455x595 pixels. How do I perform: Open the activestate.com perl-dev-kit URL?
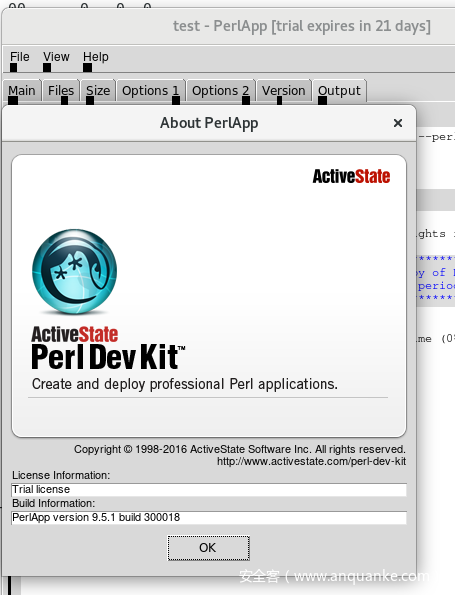point(311,461)
